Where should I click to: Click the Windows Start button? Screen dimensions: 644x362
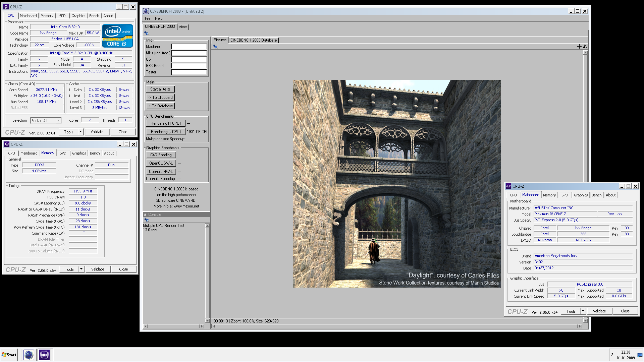tap(9, 355)
